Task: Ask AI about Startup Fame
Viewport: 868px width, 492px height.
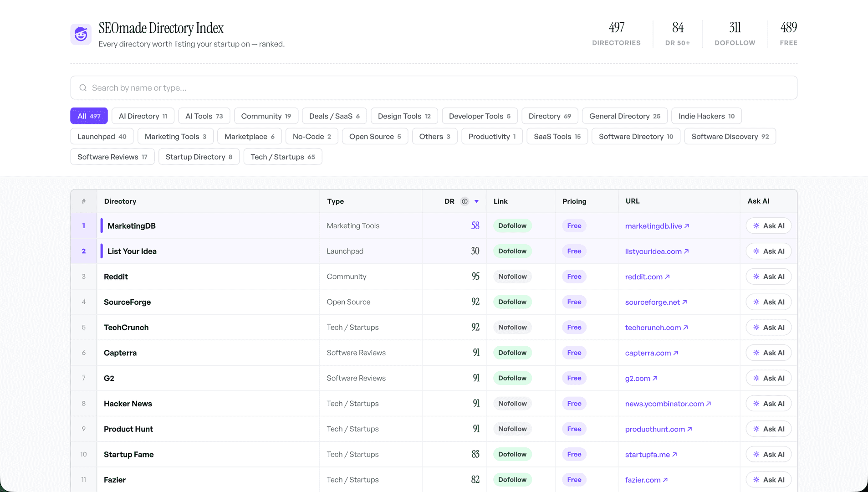Action: 769,455
